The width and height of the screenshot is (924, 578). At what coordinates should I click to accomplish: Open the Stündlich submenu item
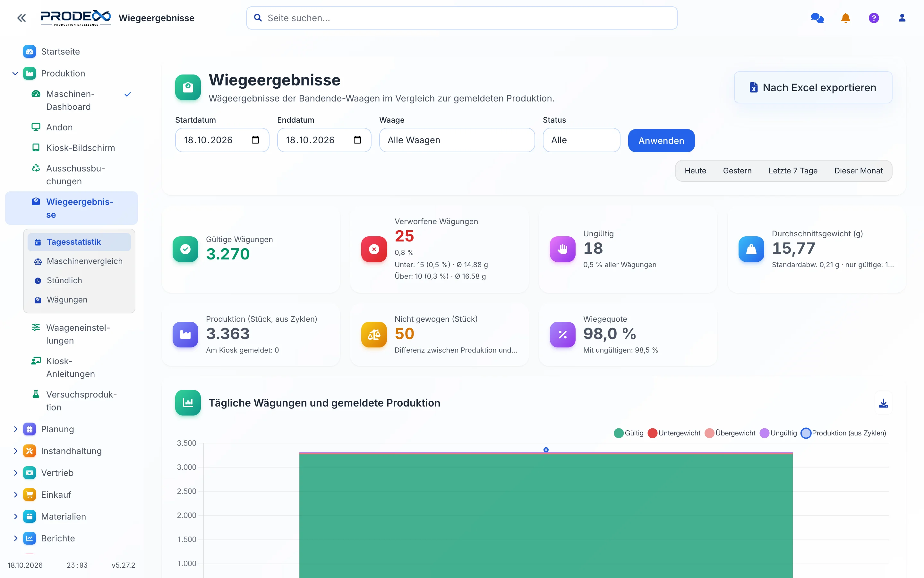tap(79, 281)
